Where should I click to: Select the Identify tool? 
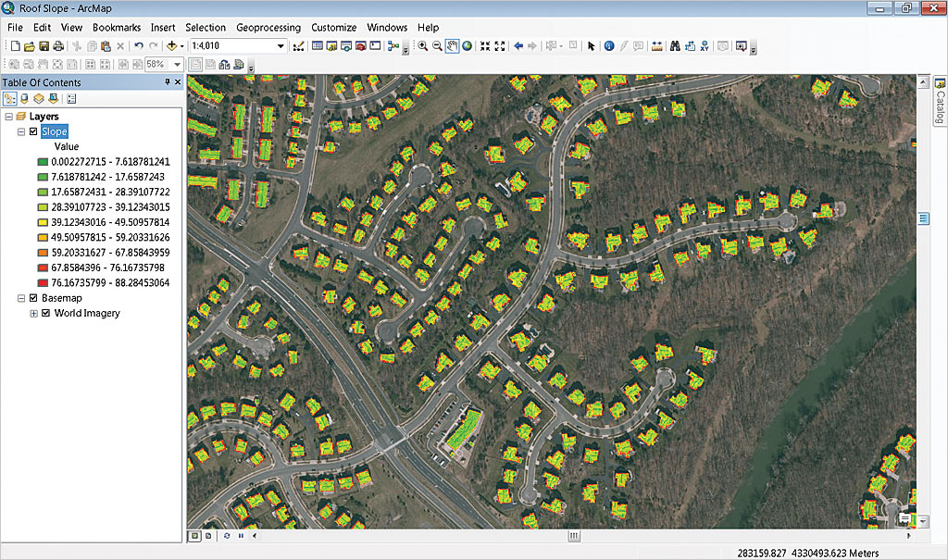point(609,46)
